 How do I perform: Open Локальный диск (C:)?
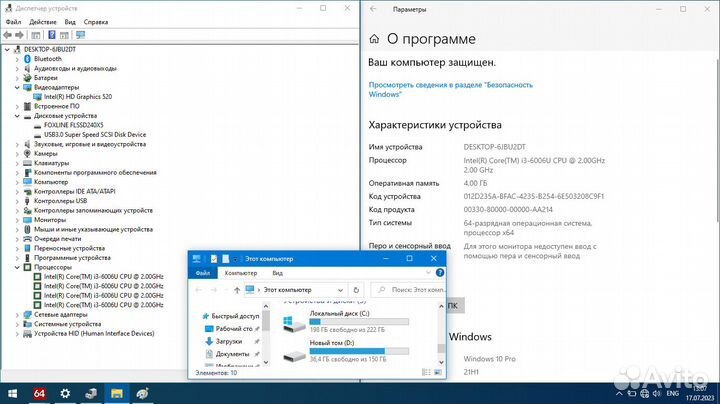click(x=345, y=321)
